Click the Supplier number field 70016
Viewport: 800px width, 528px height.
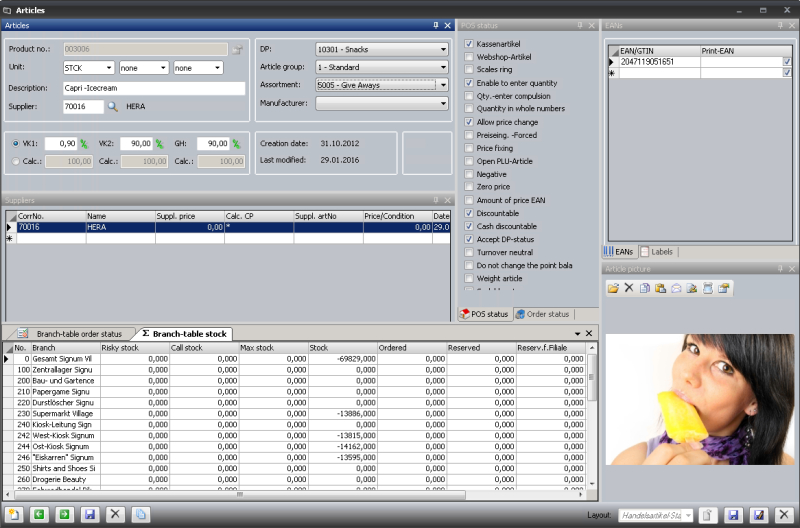83,107
